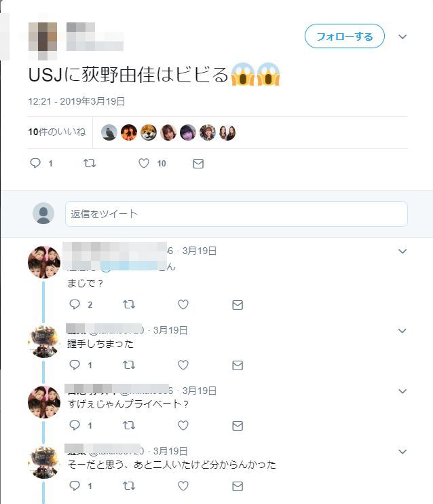Reply to the 握手しちまった tweet
This screenshot has width=433, height=504.
click(x=75, y=365)
